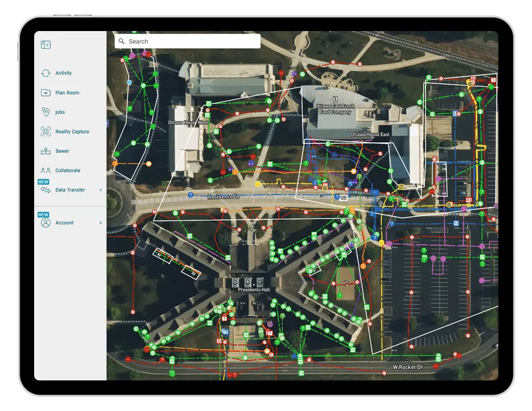Click the Collaborate people icon
This screenshot has width=532, height=411.
pyautogui.click(x=46, y=170)
